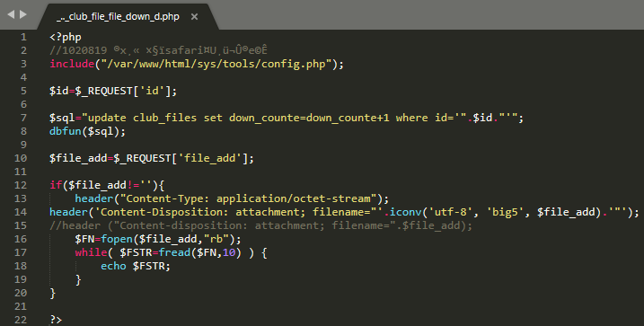
Task: Click the "rb" mode string
Action: pos(216,239)
